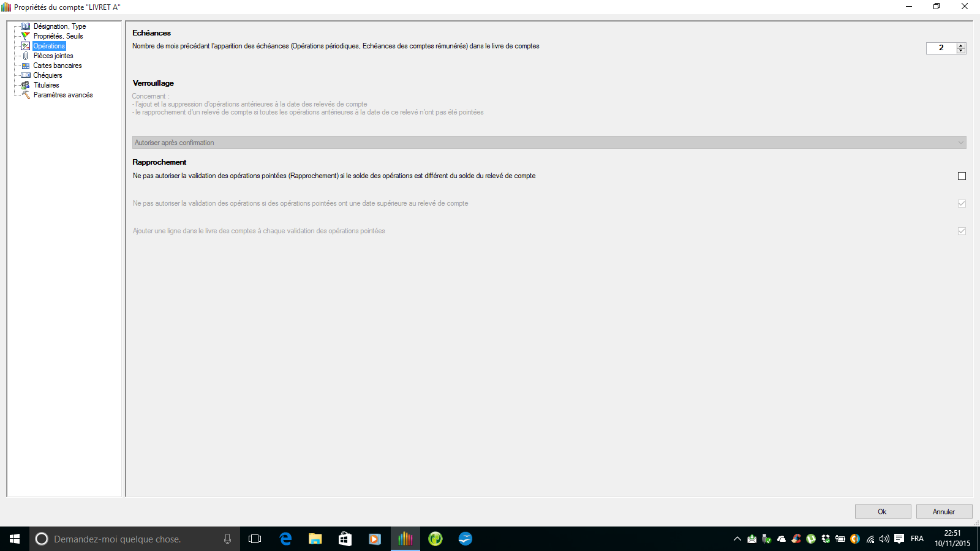980x551 pixels.
Task: Click the Propriétés, Seuils icon
Action: tap(26, 36)
